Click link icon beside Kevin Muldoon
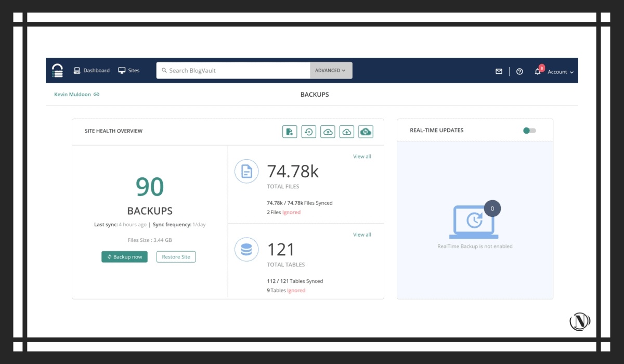 [96, 95]
